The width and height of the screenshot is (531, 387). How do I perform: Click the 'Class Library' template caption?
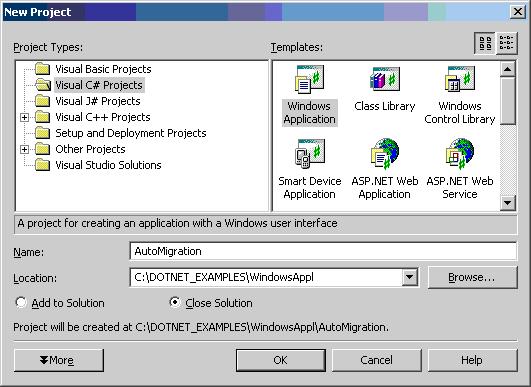click(385, 106)
